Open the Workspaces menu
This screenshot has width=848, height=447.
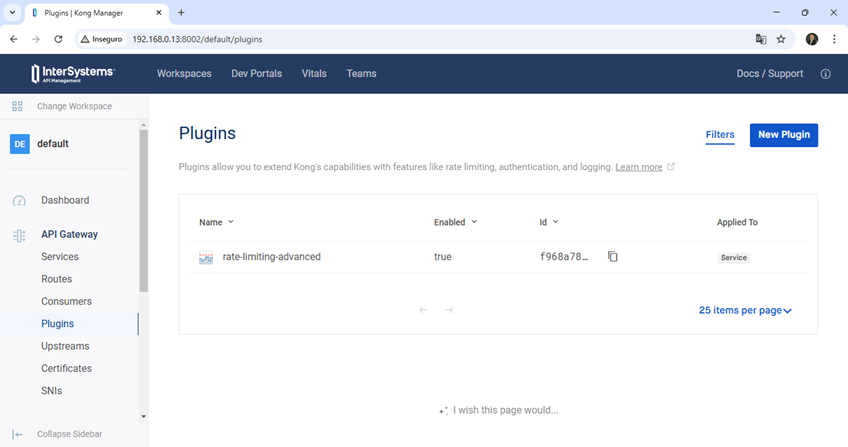(x=184, y=74)
